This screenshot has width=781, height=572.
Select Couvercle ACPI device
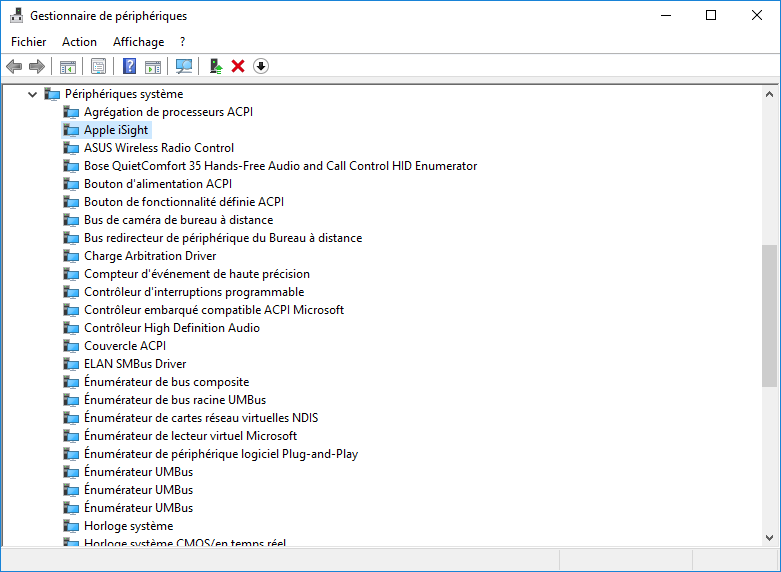pyautogui.click(x=125, y=346)
